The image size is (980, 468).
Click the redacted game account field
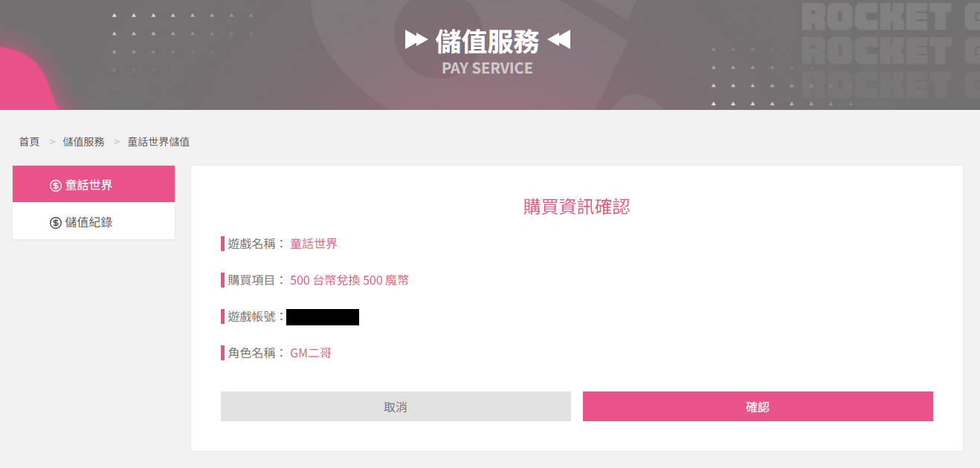pos(323,317)
